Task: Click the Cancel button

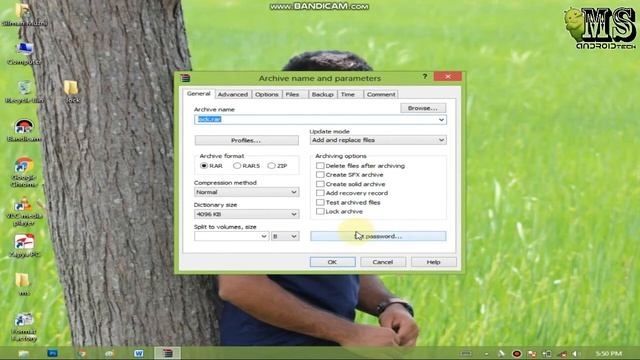Action: (x=383, y=262)
